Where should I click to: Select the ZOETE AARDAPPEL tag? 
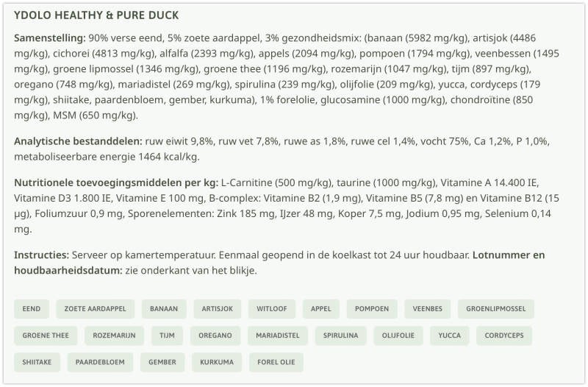pos(96,309)
